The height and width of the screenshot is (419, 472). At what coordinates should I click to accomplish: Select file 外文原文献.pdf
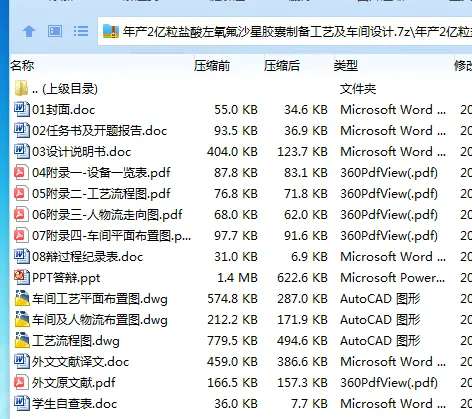(74, 383)
